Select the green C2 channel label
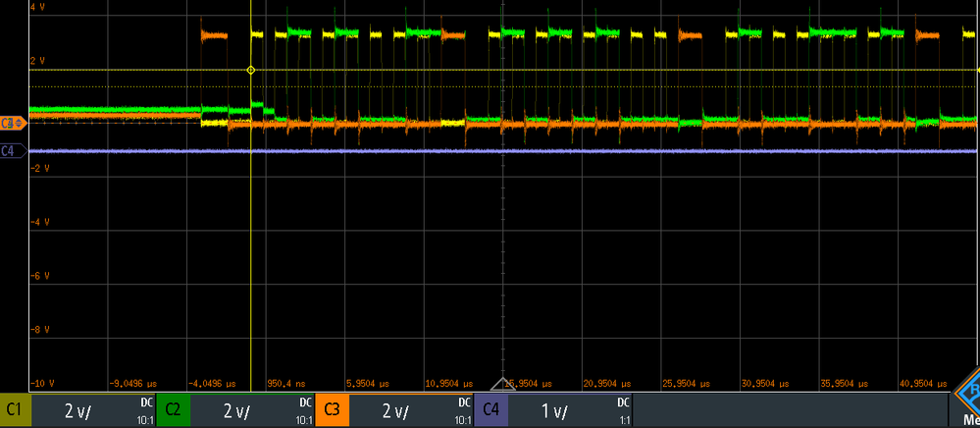Screen dimensions: 980x428 (173, 410)
